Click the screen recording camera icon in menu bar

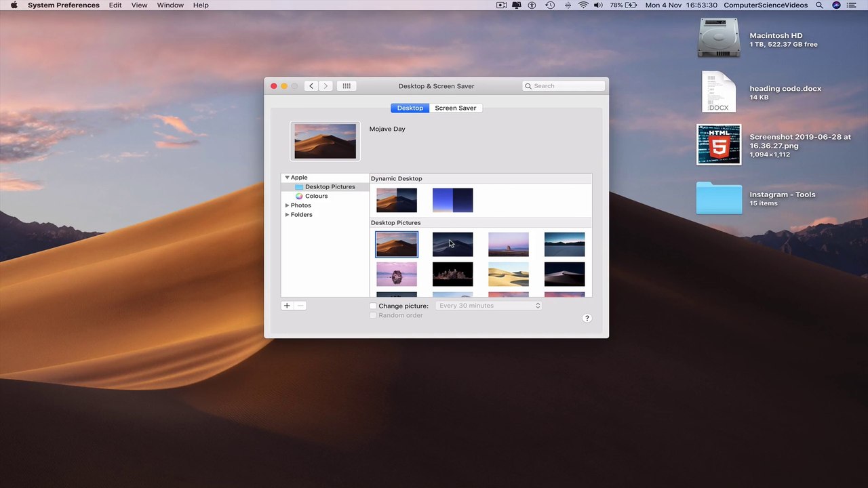click(502, 5)
